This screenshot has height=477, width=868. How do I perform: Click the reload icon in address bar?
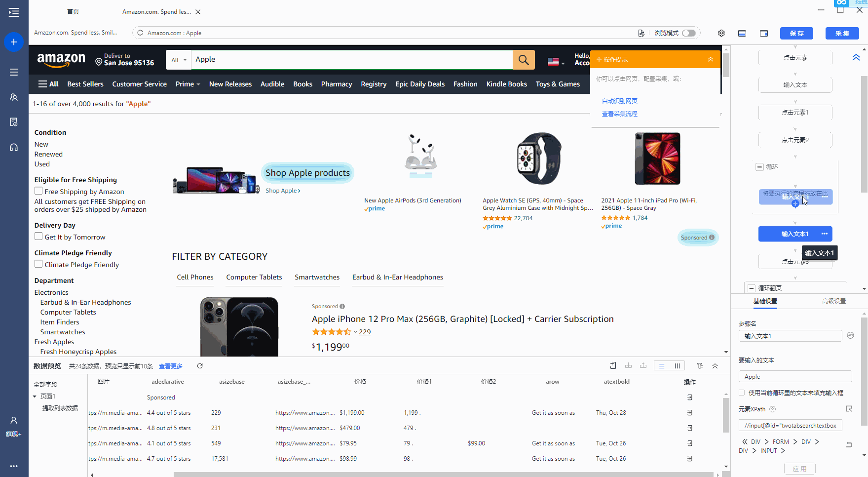coord(140,33)
